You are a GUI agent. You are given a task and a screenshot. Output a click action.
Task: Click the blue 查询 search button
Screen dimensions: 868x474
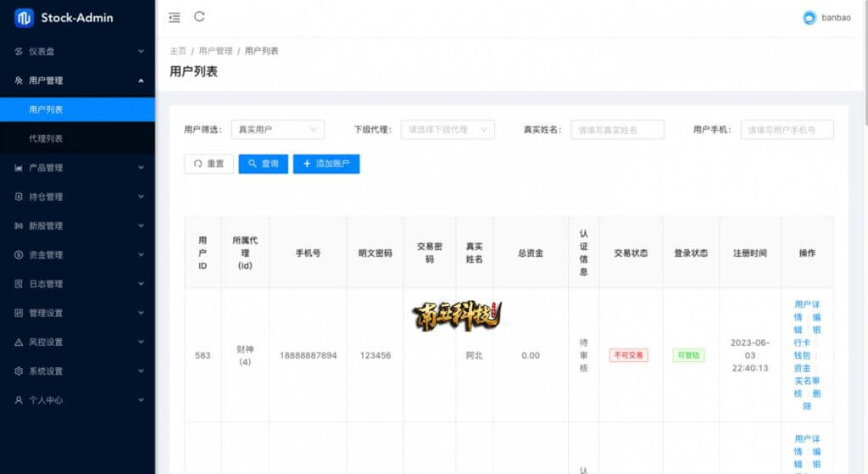point(264,164)
